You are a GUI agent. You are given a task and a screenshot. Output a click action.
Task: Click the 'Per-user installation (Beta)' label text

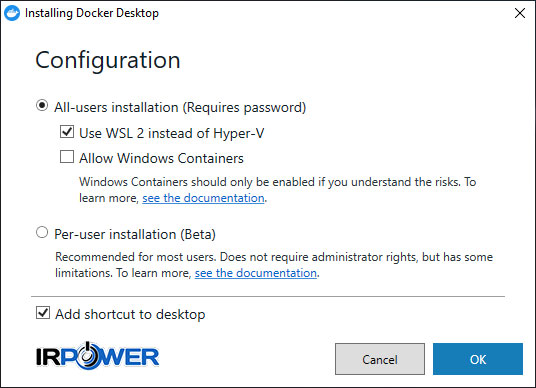(x=135, y=234)
